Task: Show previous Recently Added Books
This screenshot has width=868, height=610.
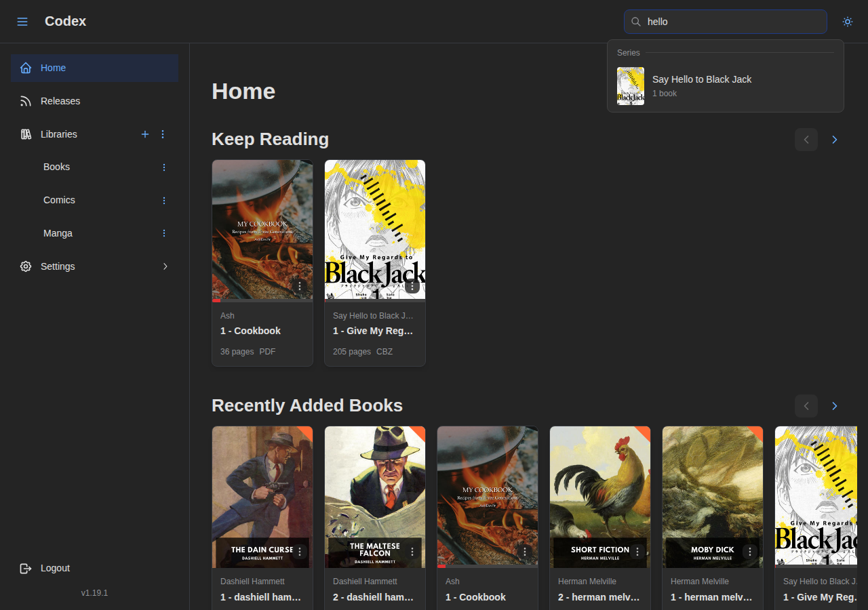Action: pos(806,406)
